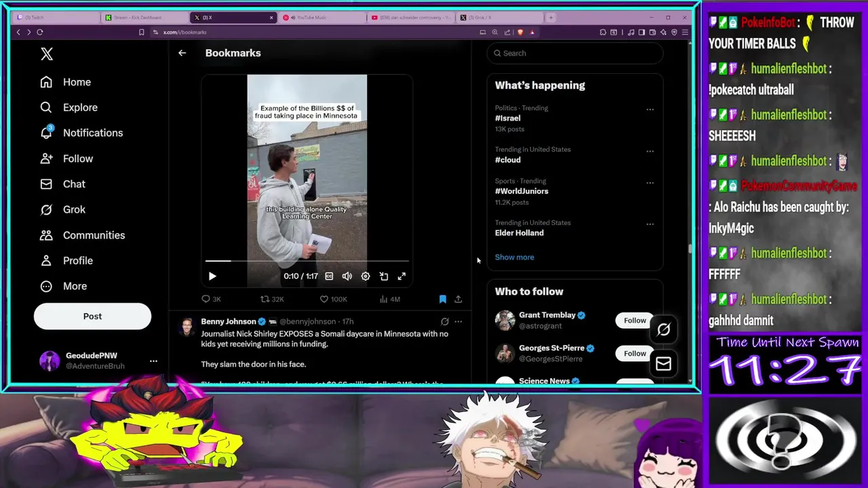The width and height of the screenshot is (868, 488).
Task: Open the #cloud trending topic
Action: click(x=508, y=160)
